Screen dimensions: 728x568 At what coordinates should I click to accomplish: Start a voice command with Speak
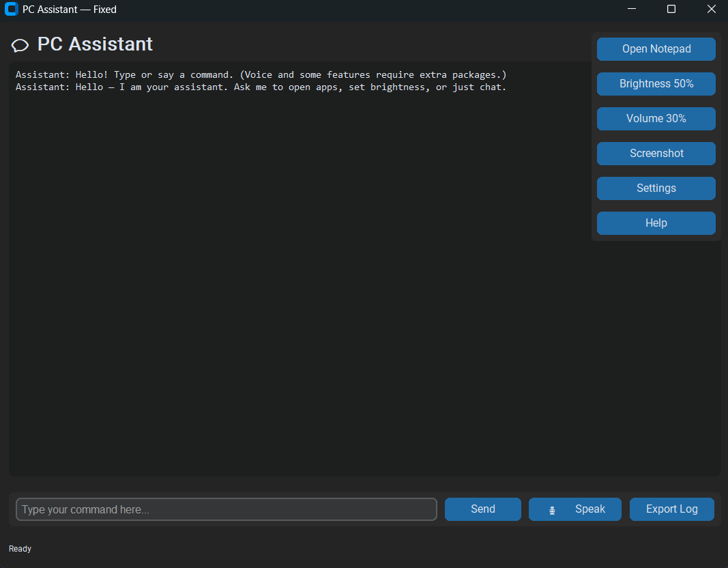tap(574, 509)
